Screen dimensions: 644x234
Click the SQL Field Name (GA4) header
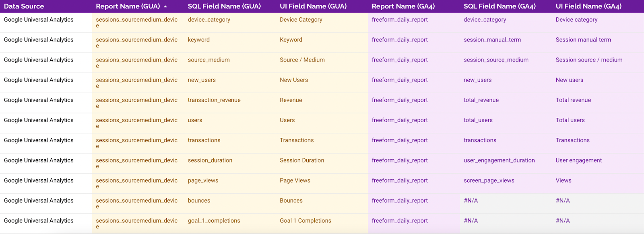500,6
